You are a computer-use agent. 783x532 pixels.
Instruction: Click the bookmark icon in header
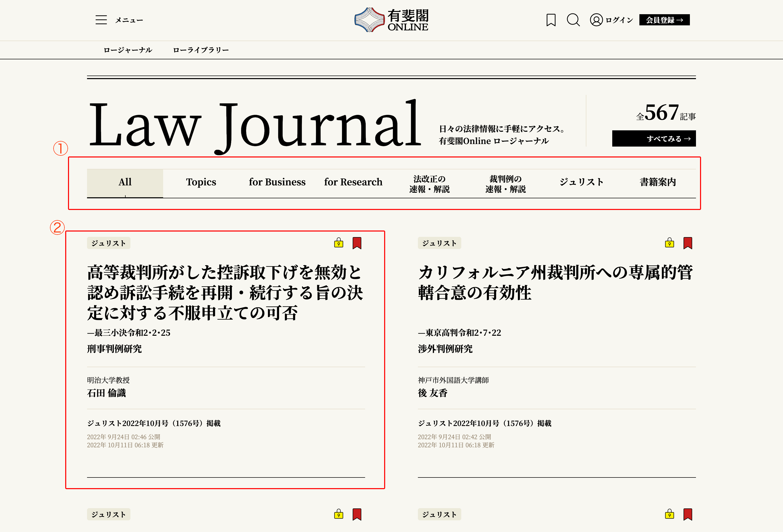[x=551, y=20]
